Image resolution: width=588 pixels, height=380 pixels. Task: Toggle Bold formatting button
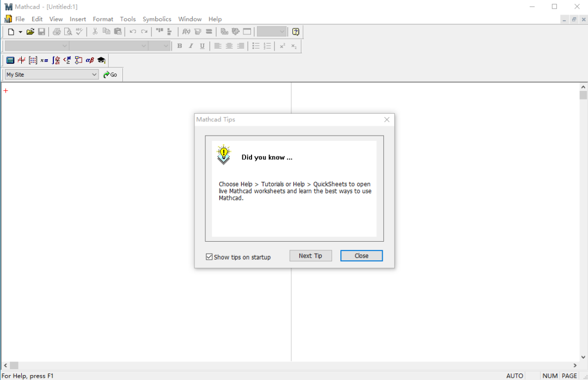click(180, 46)
